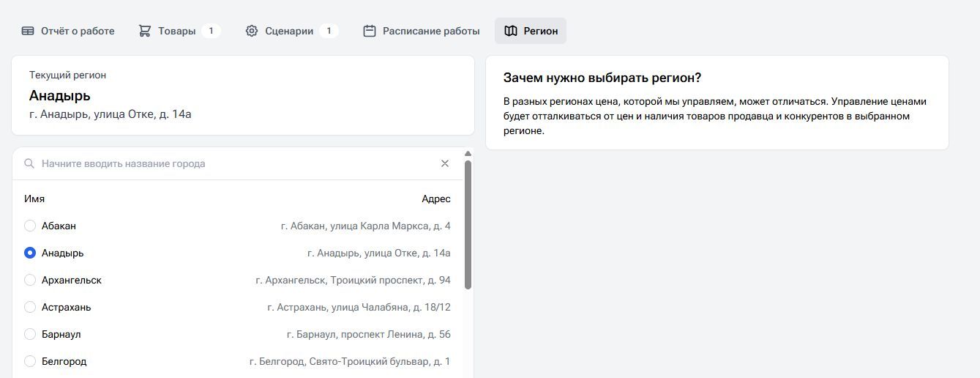Select the Барнаул radio button
This screenshot has height=378, width=980.
30,334
